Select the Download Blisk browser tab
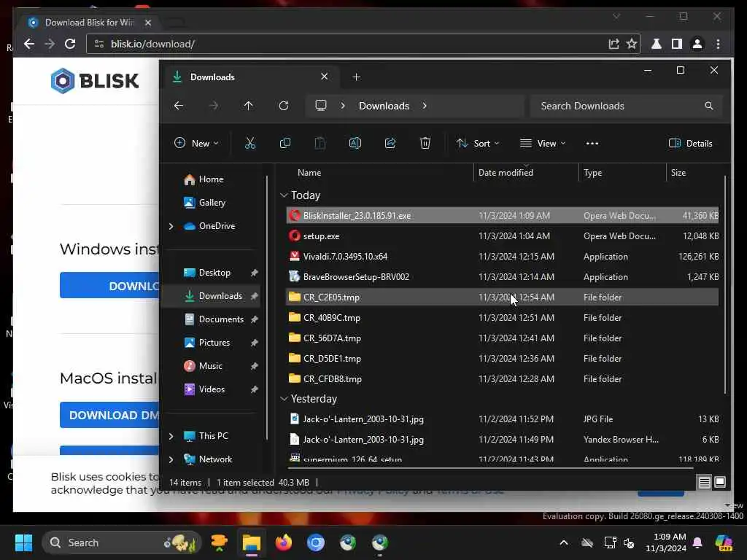 click(x=90, y=23)
